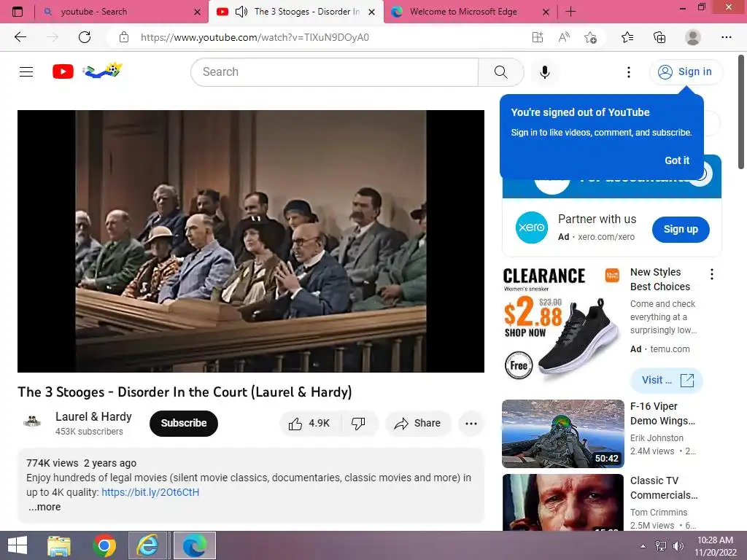Refresh the current page
Viewport: 747px width, 560px height.
85,37
